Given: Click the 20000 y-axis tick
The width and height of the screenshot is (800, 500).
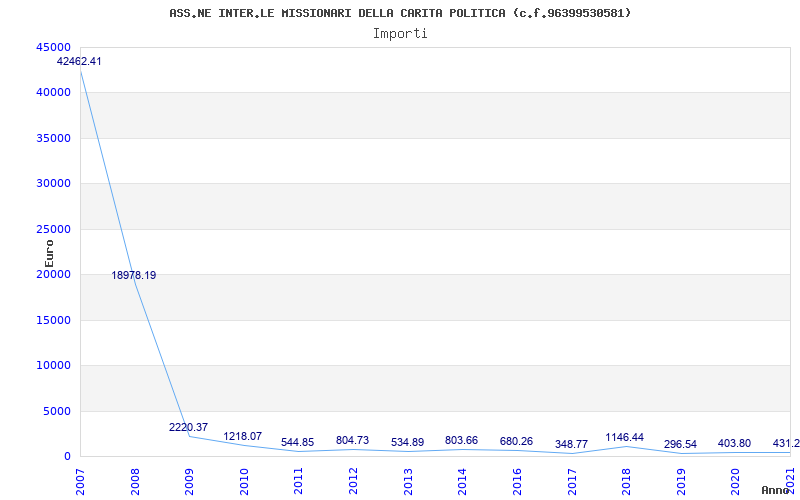Looking at the screenshot, I should pos(53,274).
